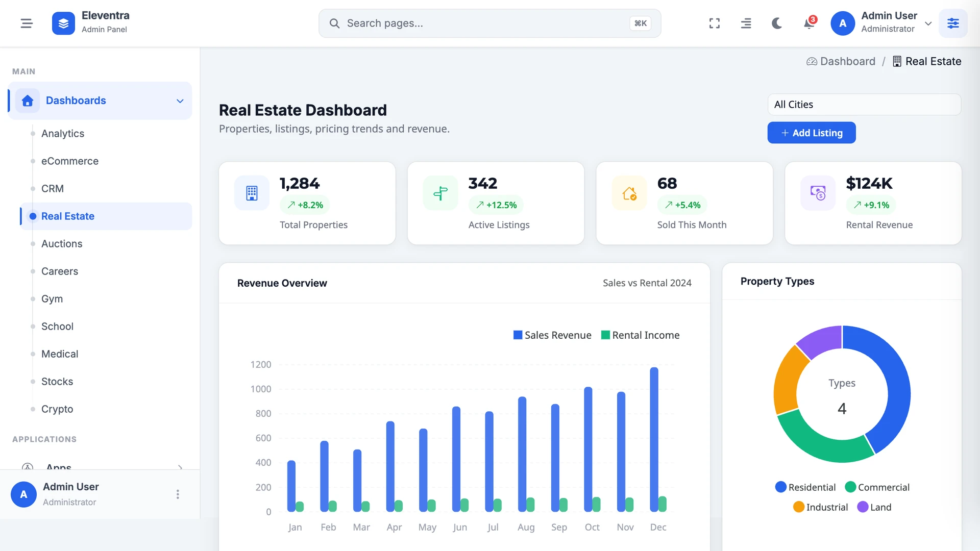
Task: Click the Total Properties building icon
Action: pyautogui.click(x=252, y=193)
